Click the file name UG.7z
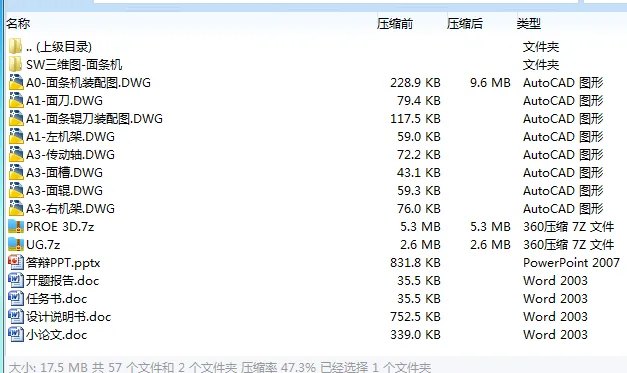The height and width of the screenshot is (373, 627). (x=43, y=245)
